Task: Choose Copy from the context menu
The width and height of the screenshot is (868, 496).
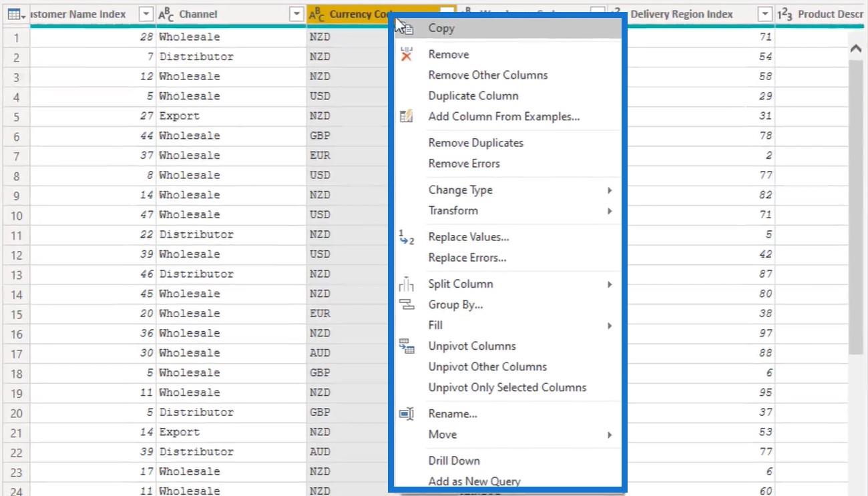Action: [x=507, y=28]
